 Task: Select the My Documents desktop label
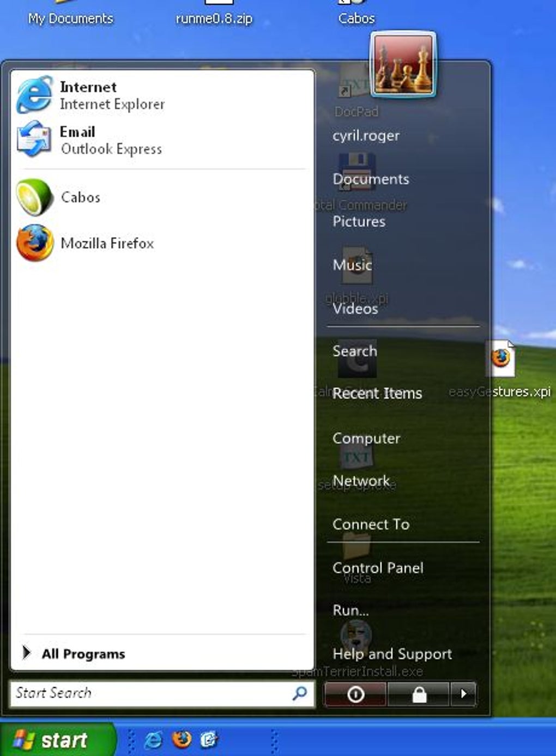pyautogui.click(x=71, y=19)
